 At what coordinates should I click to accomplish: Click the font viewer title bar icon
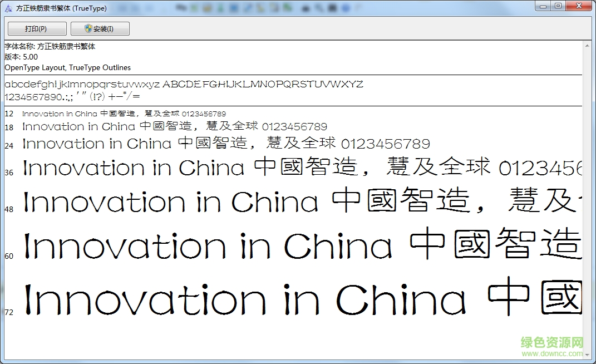click(8, 8)
